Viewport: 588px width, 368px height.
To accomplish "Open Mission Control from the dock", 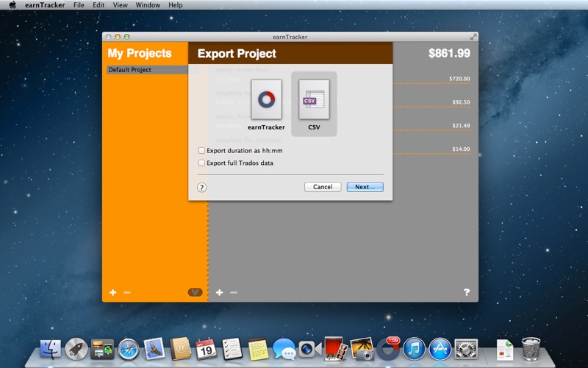I will click(x=102, y=349).
